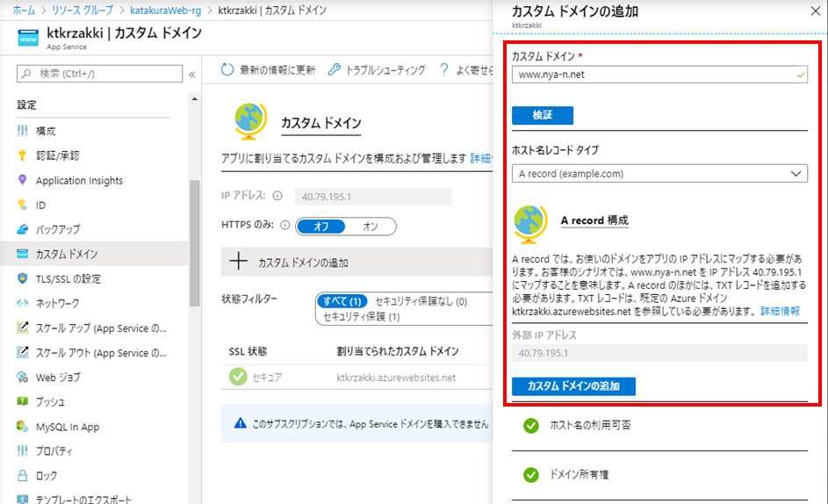Select セキュリティ保護 (1) filter
The image size is (828, 504).
click(361, 317)
